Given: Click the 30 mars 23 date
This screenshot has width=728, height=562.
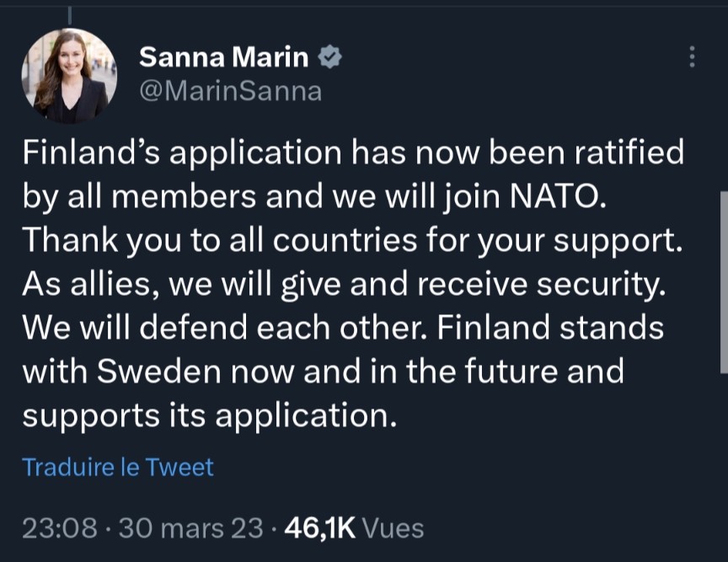Looking at the screenshot, I should (191, 528).
